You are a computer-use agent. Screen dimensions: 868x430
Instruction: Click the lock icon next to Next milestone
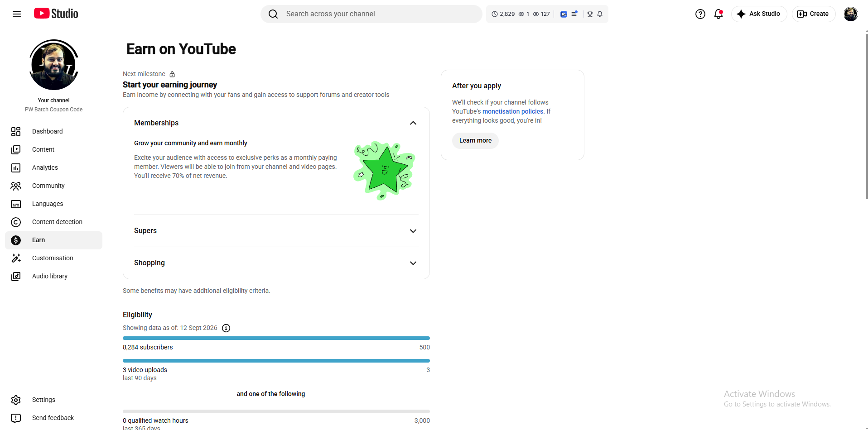(172, 74)
